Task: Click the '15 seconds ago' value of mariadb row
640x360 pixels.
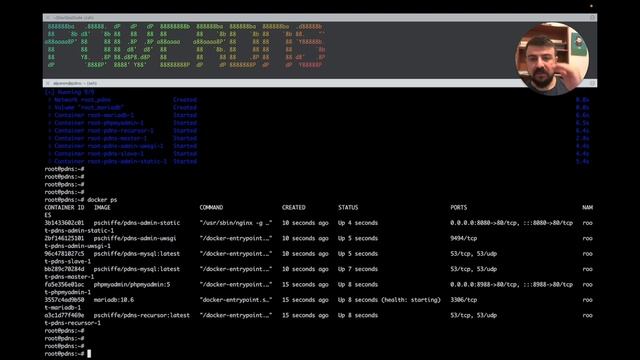Action: tap(305, 300)
